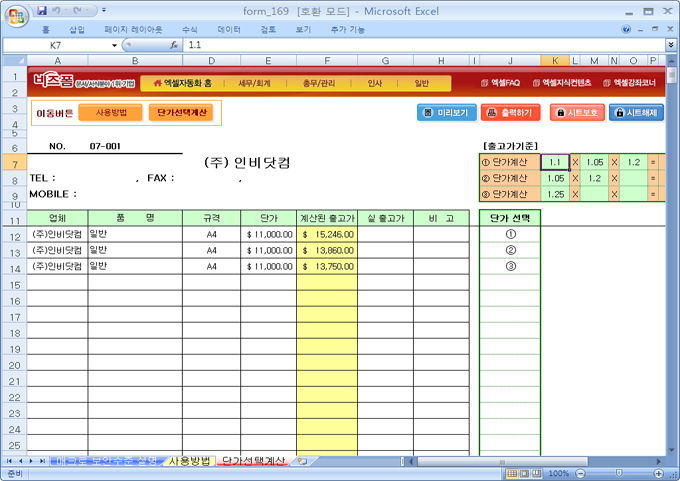Image resolution: width=680 pixels, height=481 pixels.
Task: Click the orange 단가선택계산 navigation button
Action: pyautogui.click(x=182, y=113)
